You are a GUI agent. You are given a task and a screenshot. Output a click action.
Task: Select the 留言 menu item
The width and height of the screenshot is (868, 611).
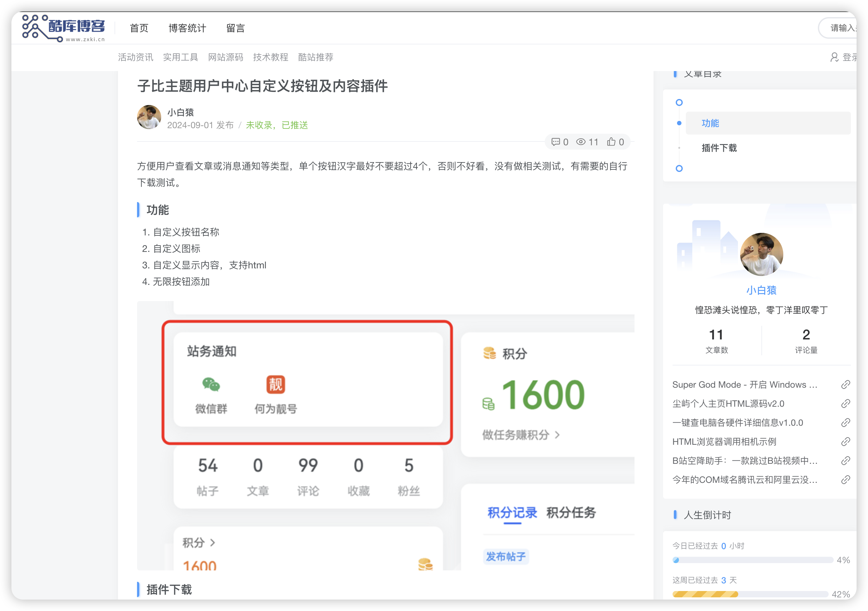coord(235,28)
